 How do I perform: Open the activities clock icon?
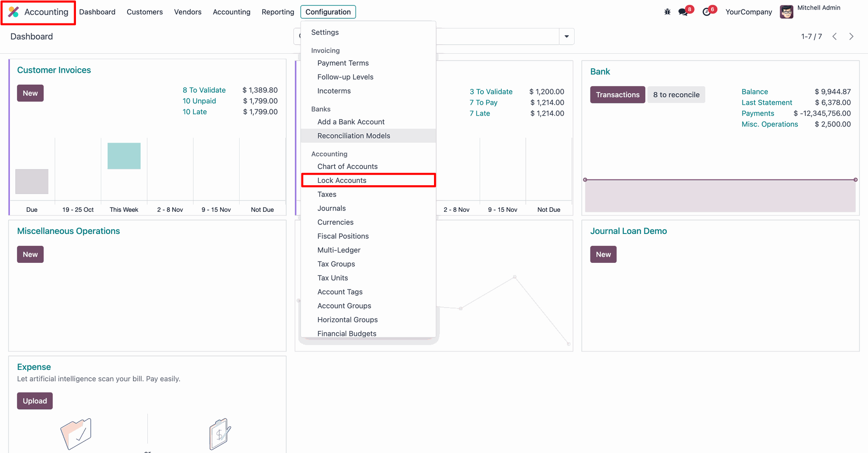(x=707, y=12)
